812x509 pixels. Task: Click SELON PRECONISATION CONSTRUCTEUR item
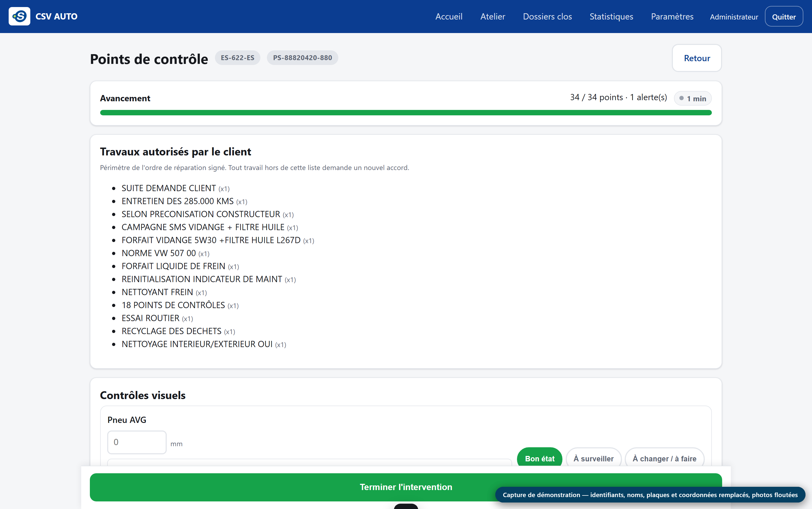(207, 214)
